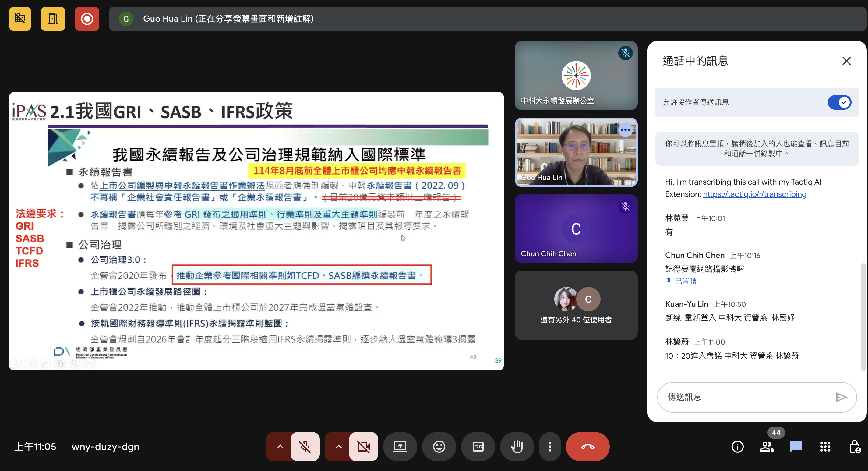
Task: Unmute the microphone
Action: (305, 447)
